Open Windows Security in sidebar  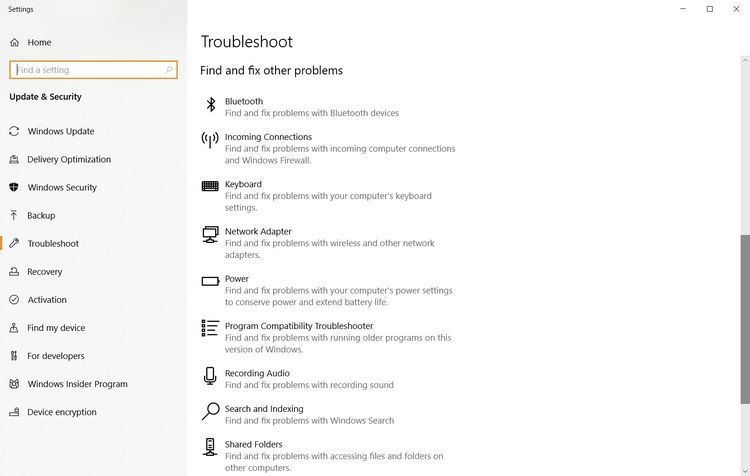62,187
